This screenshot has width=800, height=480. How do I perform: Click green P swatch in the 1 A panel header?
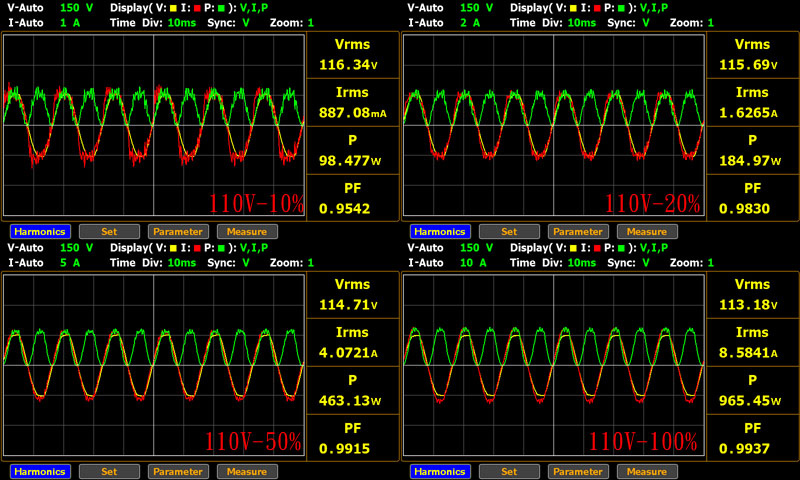221,8
